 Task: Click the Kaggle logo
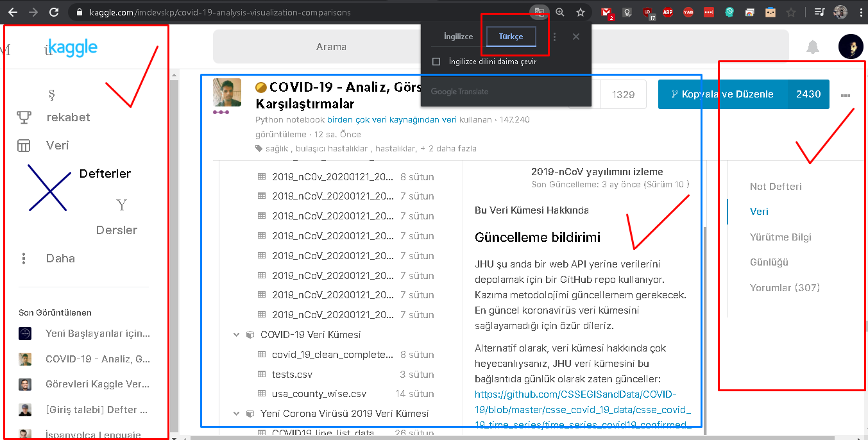[72, 47]
